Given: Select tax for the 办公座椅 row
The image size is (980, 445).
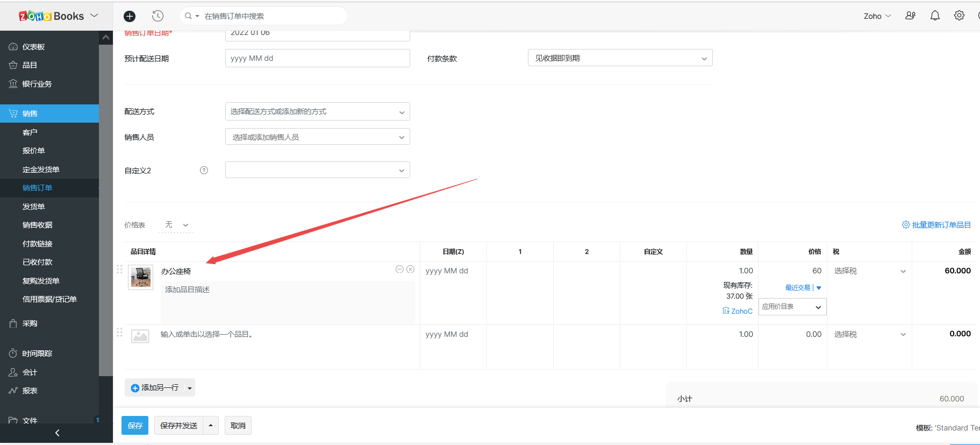Looking at the screenshot, I should 869,271.
